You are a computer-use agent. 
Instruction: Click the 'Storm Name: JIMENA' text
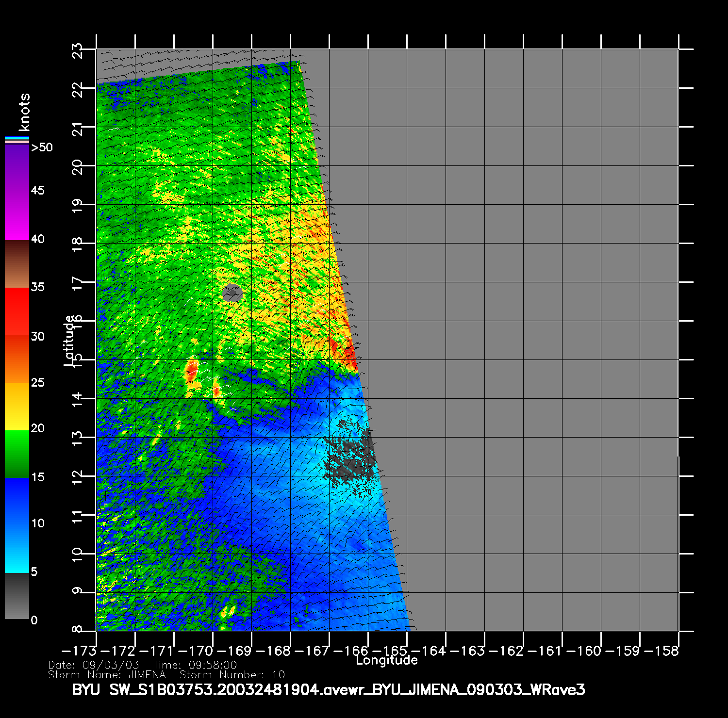(107, 675)
